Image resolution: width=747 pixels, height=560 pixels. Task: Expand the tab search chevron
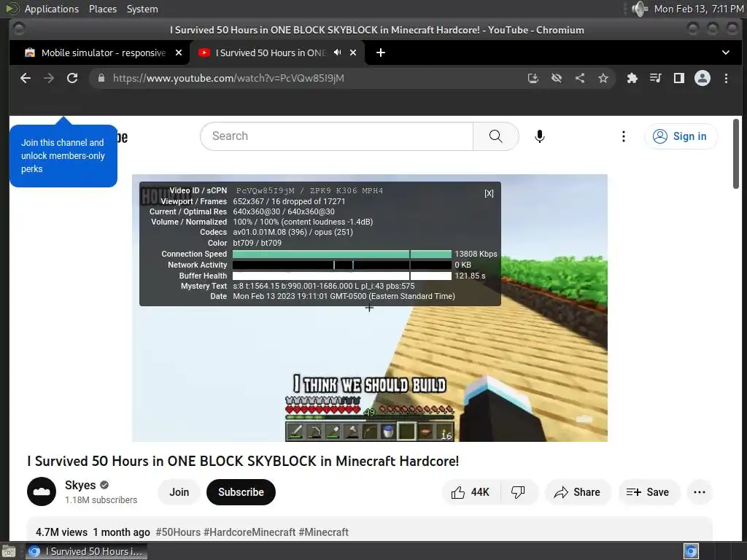(x=726, y=52)
